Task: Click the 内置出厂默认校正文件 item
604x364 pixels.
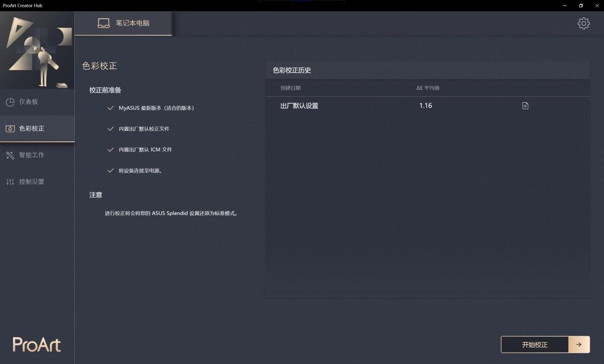Action: click(x=144, y=129)
